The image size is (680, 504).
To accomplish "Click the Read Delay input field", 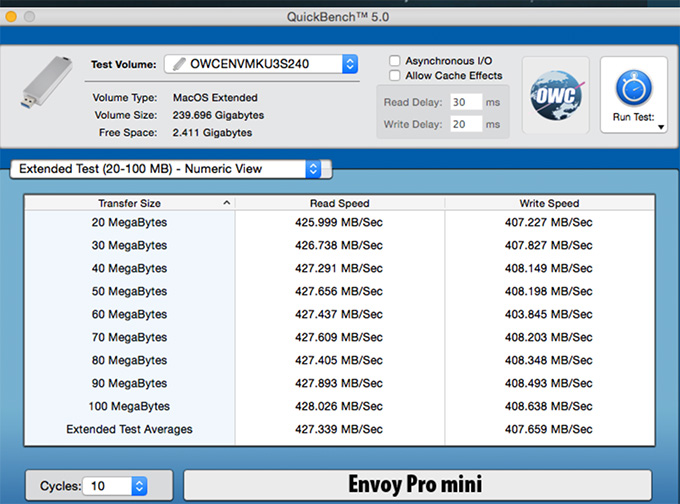I will coord(466,102).
